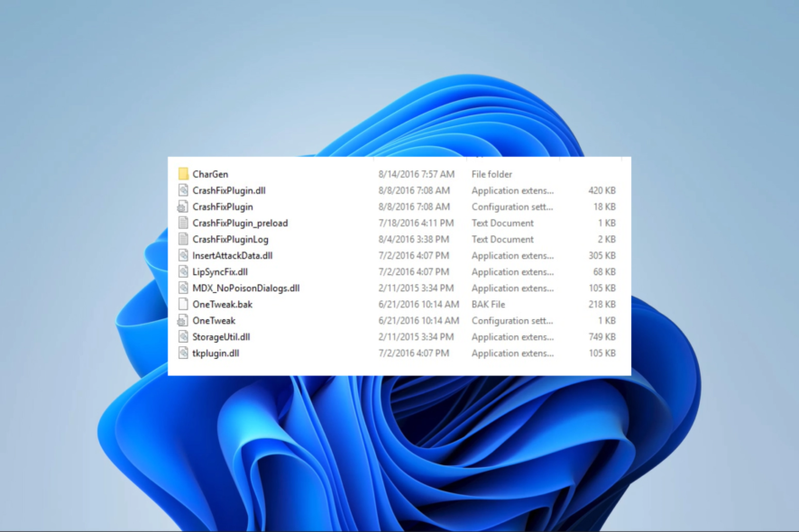Viewport: 799px width, 532px height.
Task: Select the MDX_NoPoisonDialogs.dll file name
Action: [246, 289]
